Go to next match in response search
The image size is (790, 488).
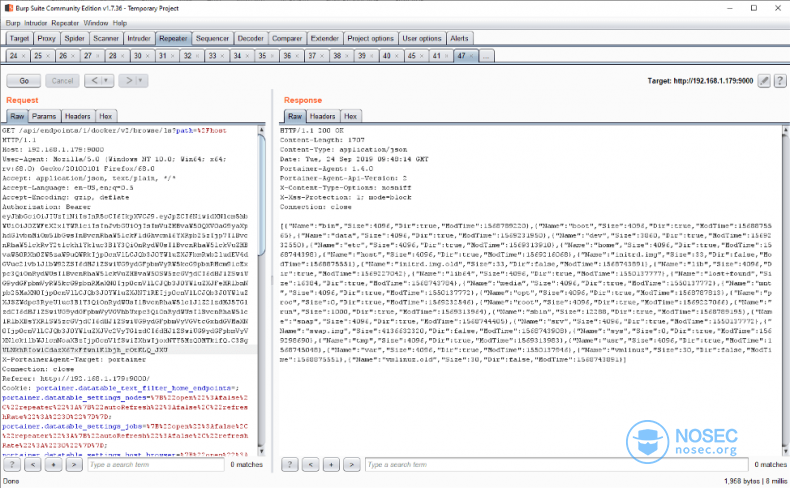pos(352,464)
